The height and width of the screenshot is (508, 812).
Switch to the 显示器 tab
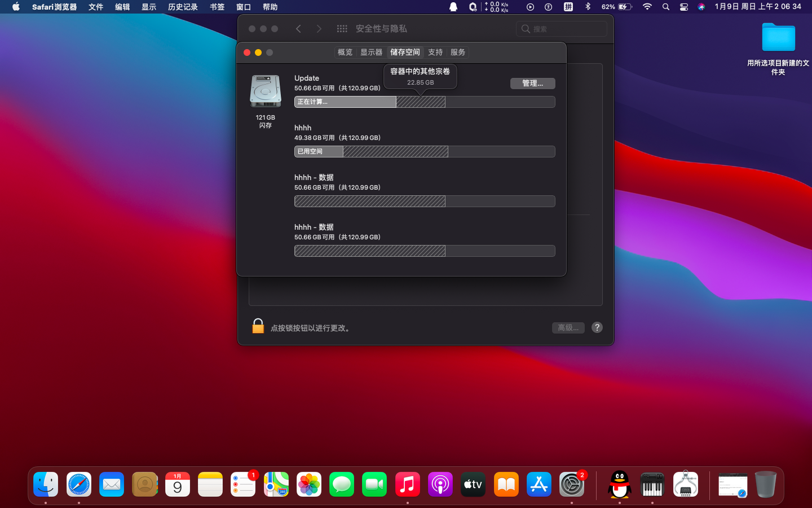coord(371,52)
